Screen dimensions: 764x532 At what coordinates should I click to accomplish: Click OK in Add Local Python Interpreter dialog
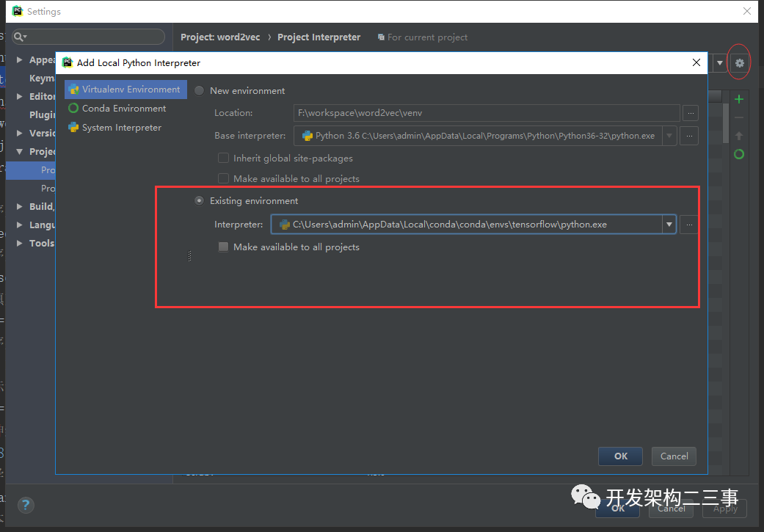(620, 456)
